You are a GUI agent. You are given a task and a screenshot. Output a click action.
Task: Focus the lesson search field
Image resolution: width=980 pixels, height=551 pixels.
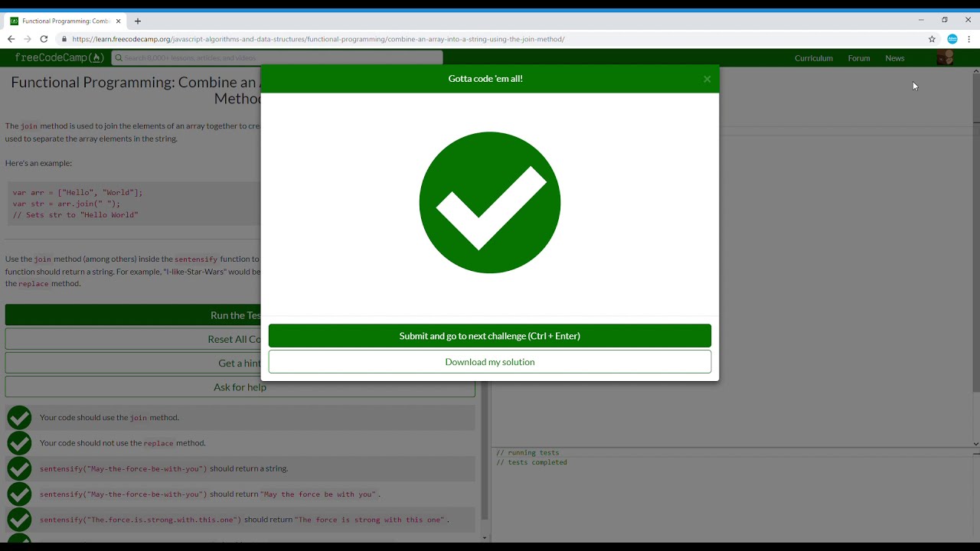[277, 58]
